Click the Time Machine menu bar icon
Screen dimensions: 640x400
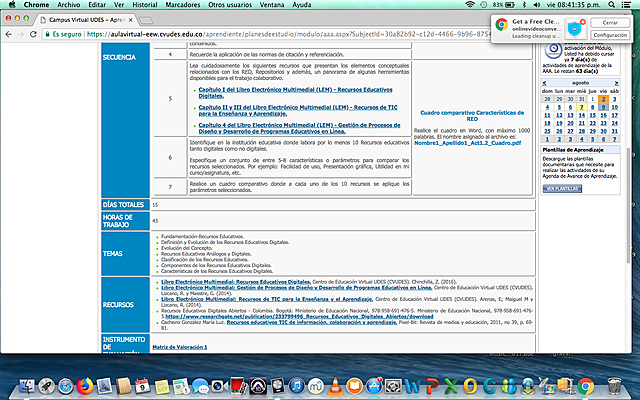coord(483,4)
